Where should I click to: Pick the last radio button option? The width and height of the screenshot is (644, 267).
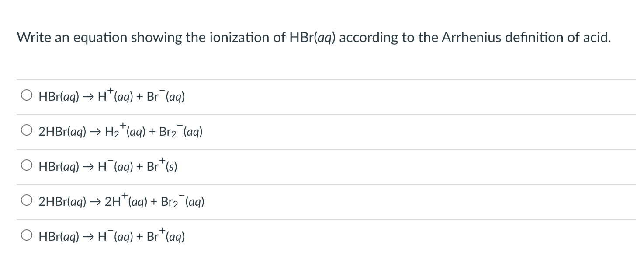tap(27, 235)
